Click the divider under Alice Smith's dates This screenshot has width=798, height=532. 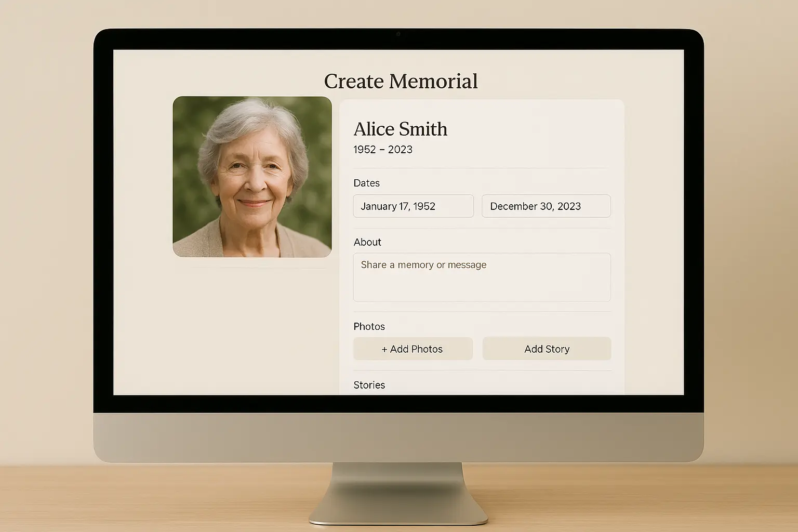click(x=482, y=168)
